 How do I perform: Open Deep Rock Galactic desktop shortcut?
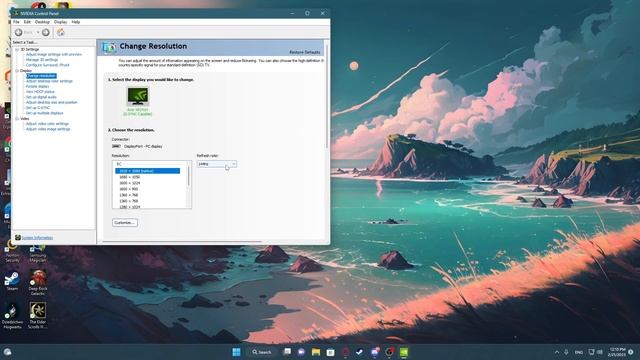(x=38, y=282)
